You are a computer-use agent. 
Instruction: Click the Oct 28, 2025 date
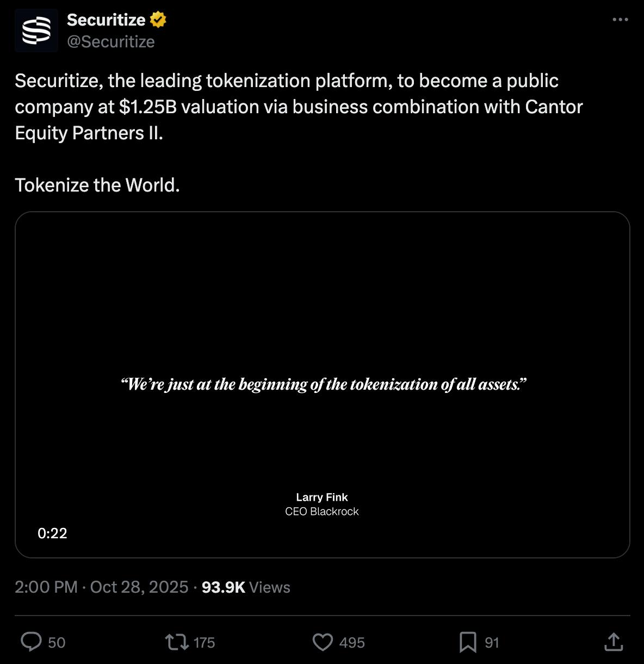[139, 587]
